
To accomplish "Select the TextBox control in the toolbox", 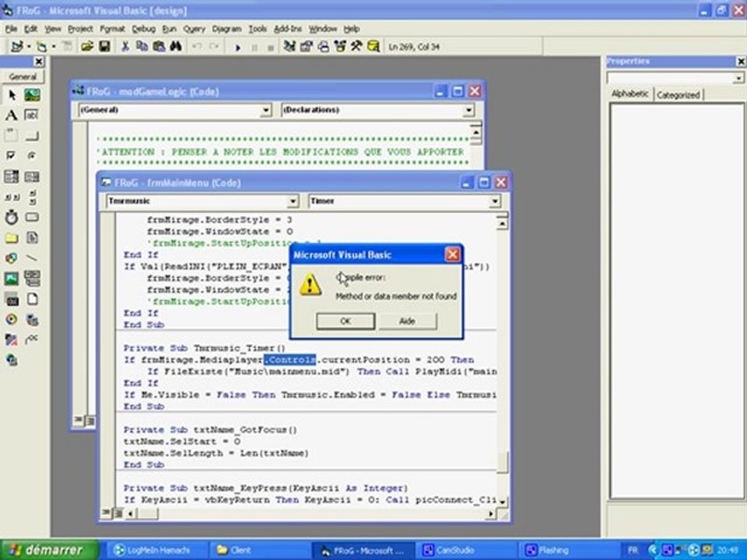I will (x=32, y=115).
